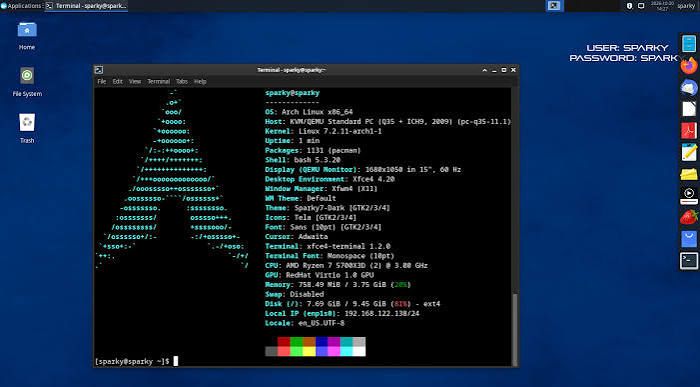Click the 'Icons: Tela' line
Viewport: 700px width, 387px height.
(x=311, y=217)
